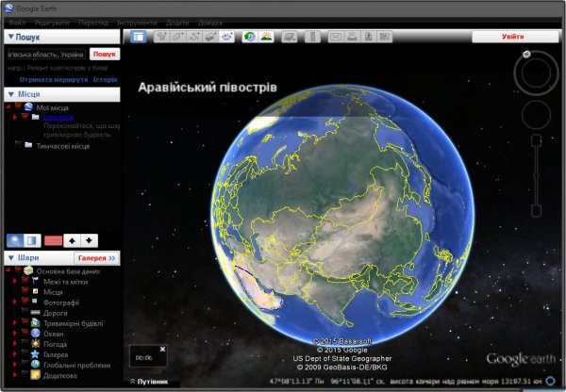Click the 3D Buildings layer icon
This screenshot has height=392, width=566.
[36, 323]
